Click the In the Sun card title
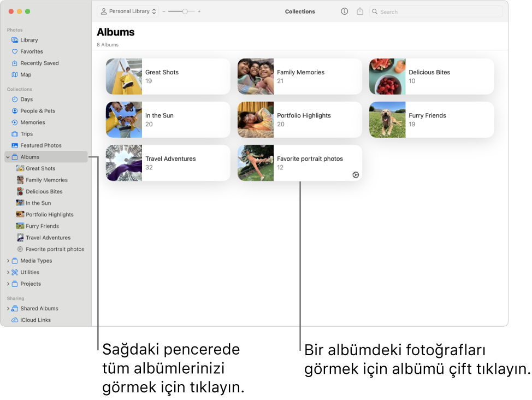532x400 pixels. 159,115
